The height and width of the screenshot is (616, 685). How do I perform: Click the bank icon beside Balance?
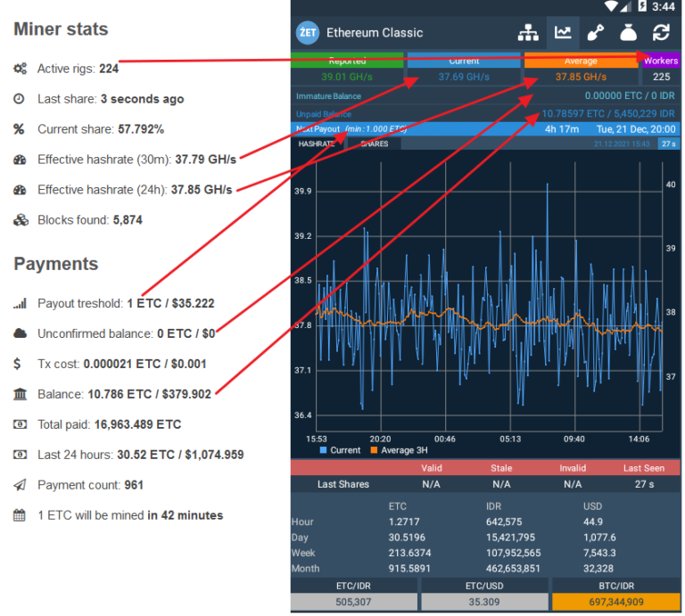pos(21,394)
